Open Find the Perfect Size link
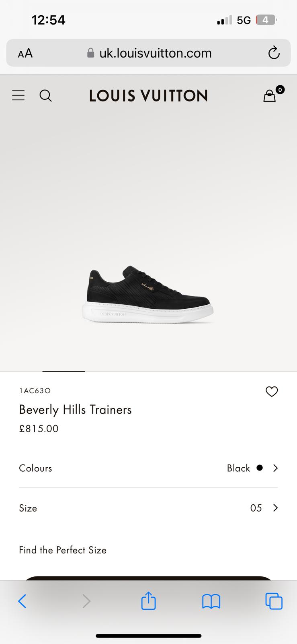This screenshot has height=644, width=297. point(63,550)
